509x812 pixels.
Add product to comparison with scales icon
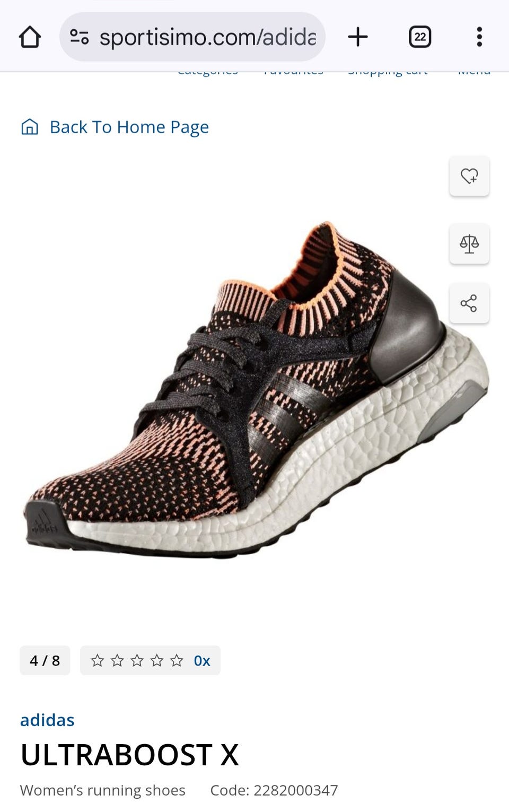point(469,244)
